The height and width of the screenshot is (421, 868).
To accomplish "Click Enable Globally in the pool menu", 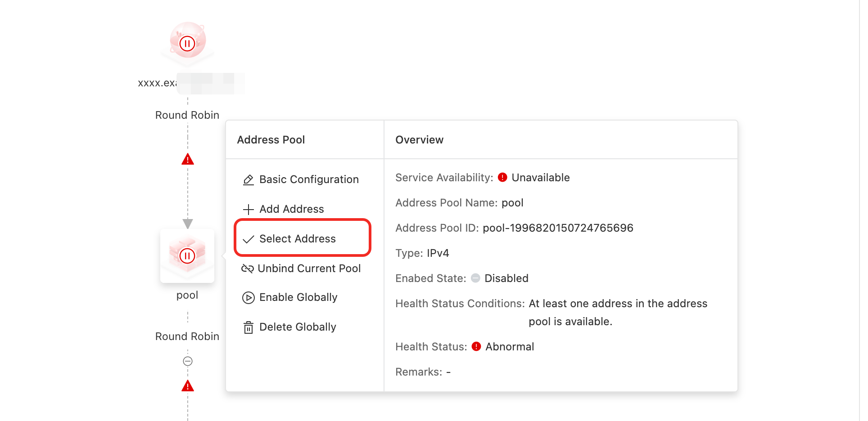I will point(289,297).
